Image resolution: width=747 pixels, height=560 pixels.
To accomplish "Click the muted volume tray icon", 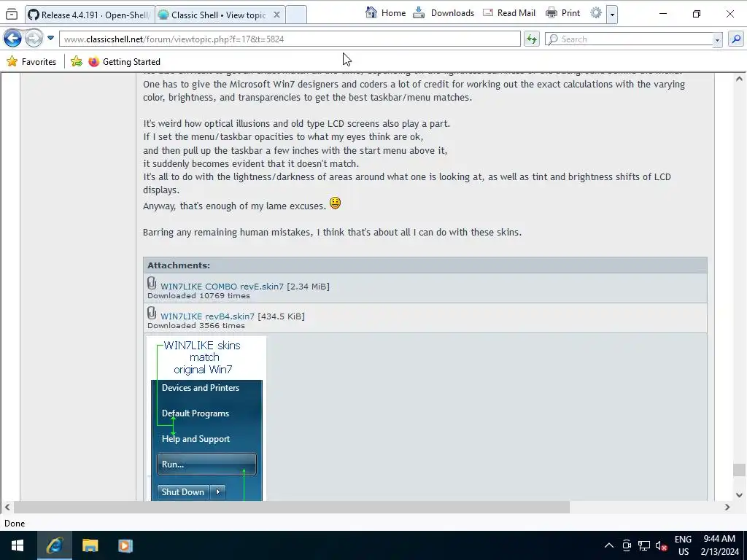I will (x=661, y=545).
